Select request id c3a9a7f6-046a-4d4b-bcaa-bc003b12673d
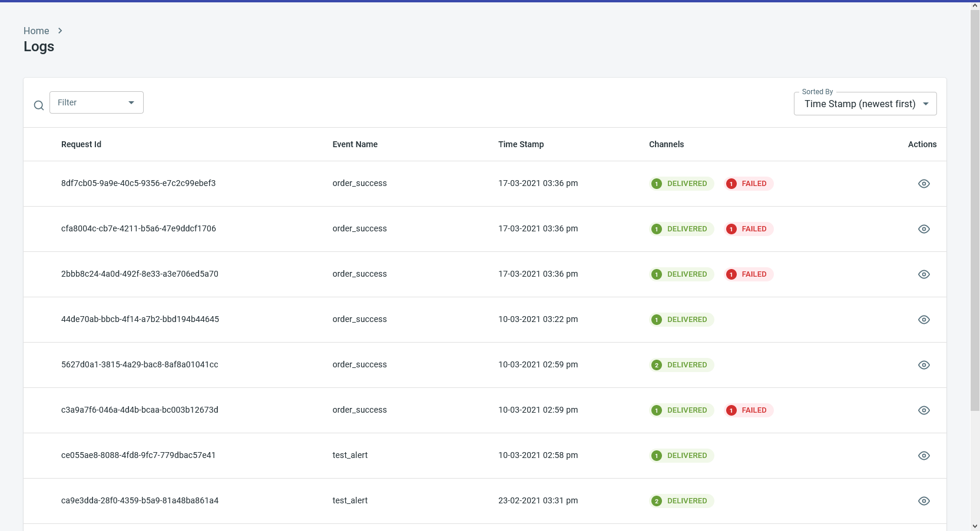980x531 pixels. 140,410
